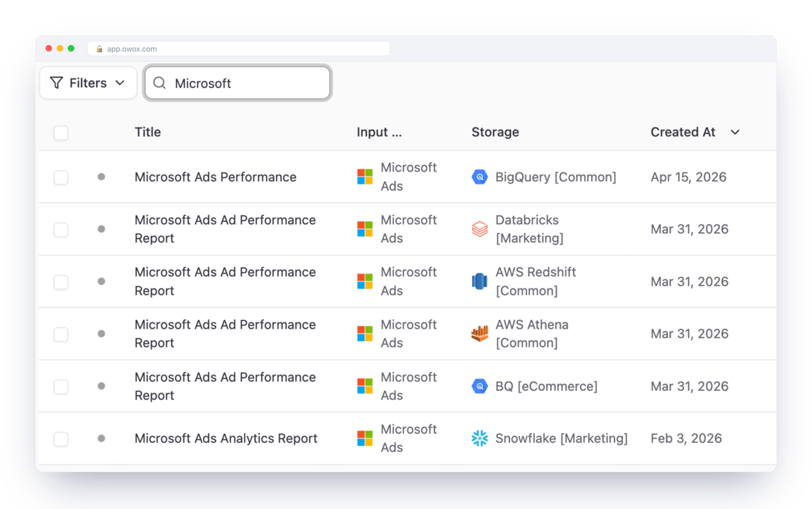The height and width of the screenshot is (509, 812).
Task: Click Microsoft logo in the AWS Redshift row
Action: click(x=365, y=282)
